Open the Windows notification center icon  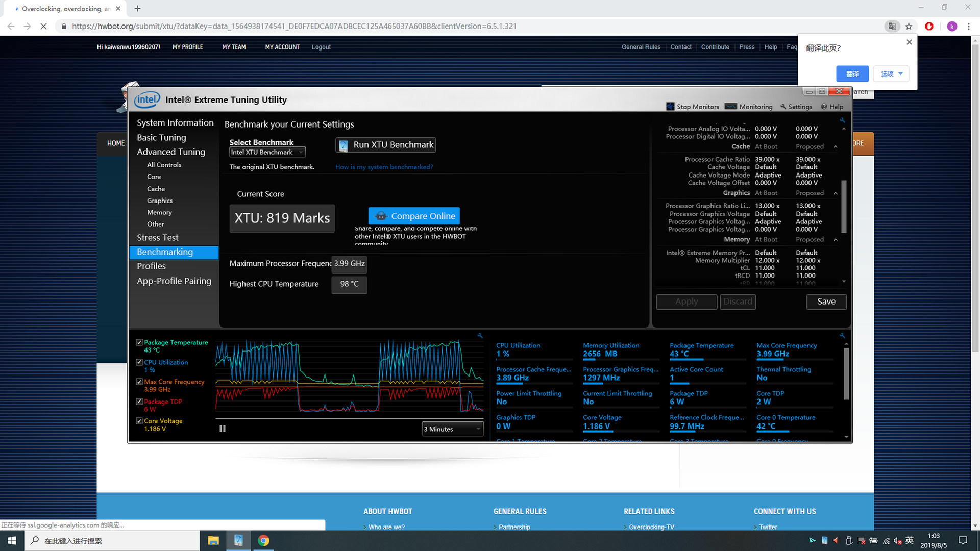963,540
